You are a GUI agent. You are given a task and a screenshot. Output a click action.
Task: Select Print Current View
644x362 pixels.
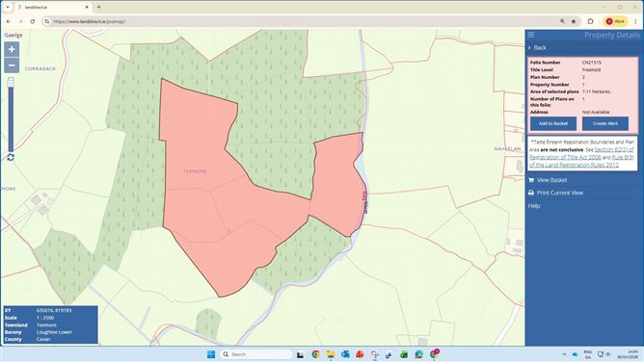click(x=560, y=193)
